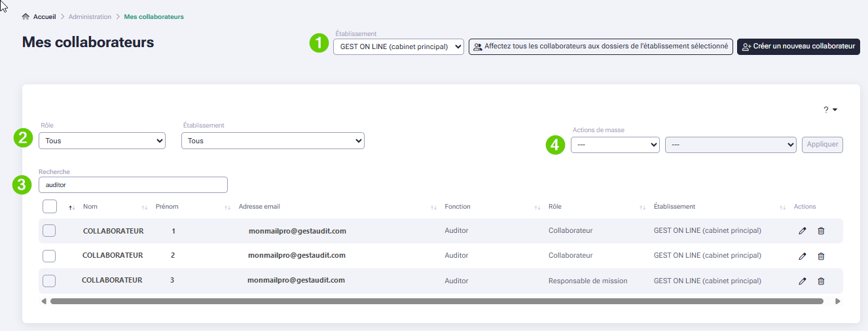The height and width of the screenshot is (331, 868).
Task: Toggle the select-all checkbox in table header
Action: (x=50, y=207)
